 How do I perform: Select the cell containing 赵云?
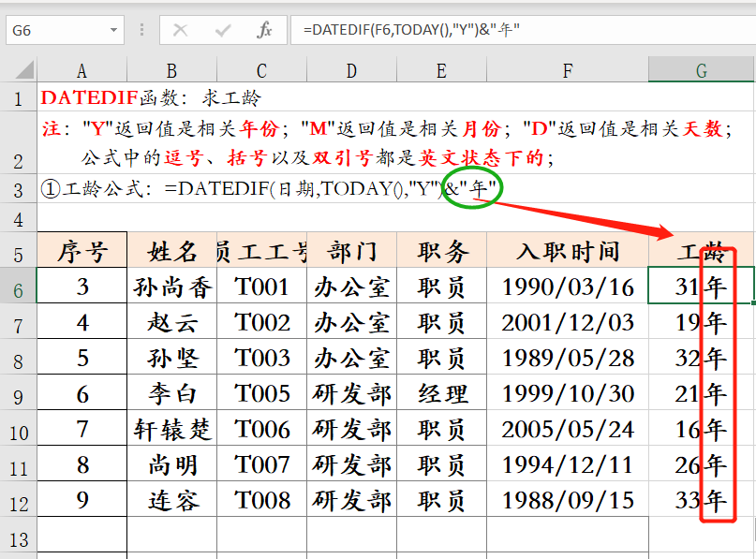pos(171,321)
